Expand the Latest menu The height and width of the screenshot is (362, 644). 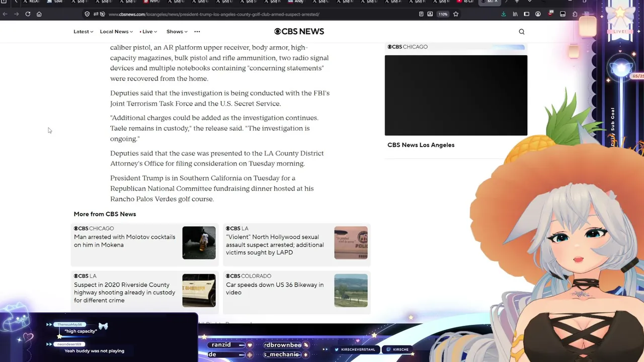tap(83, 32)
